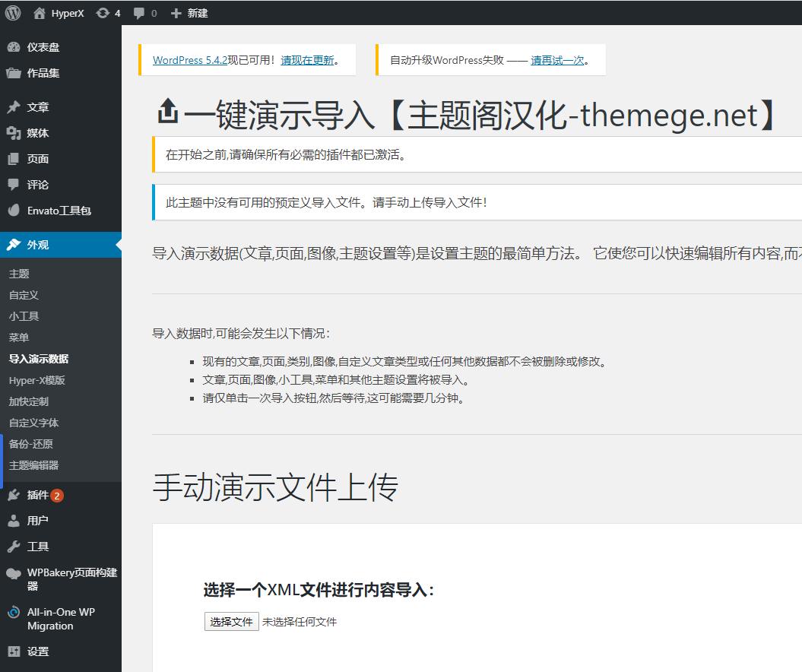The image size is (802, 672).
Task: Open the comments bubble icon in admin bar
Action: click(x=138, y=13)
